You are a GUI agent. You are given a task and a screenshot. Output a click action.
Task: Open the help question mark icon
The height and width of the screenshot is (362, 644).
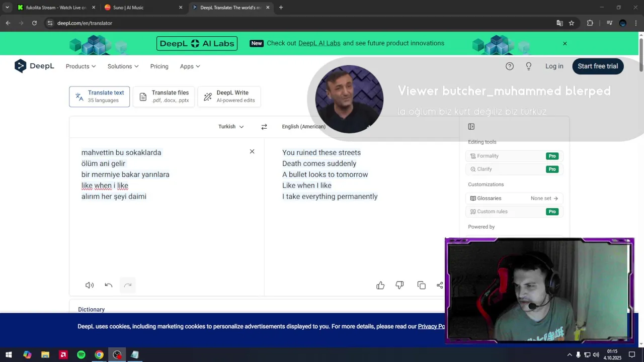click(x=510, y=66)
